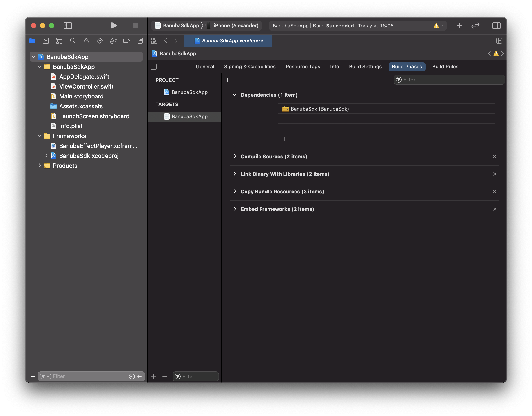Image resolution: width=532 pixels, height=416 pixels.
Task: Open the test navigator diamond icon
Action: coord(100,41)
